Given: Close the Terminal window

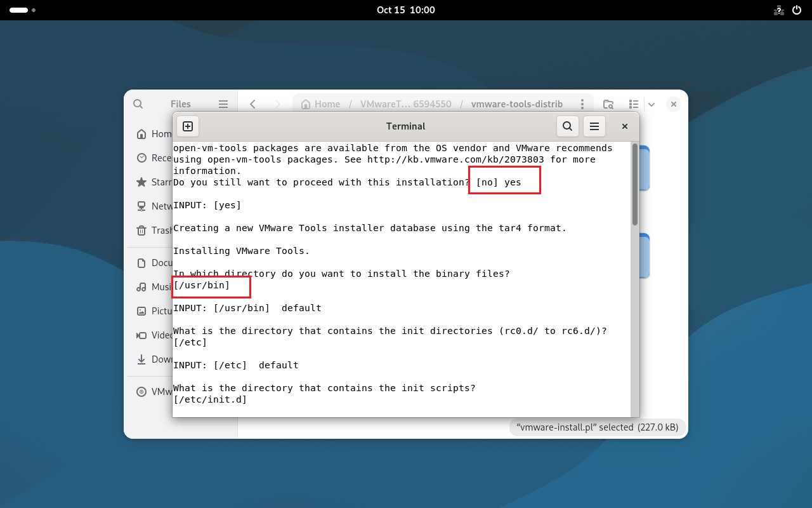Looking at the screenshot, I should point(625,126).
